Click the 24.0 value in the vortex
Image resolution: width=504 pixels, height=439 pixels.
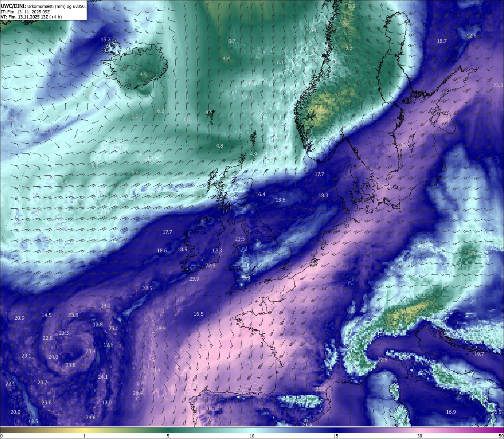click(x=53, y=357)
